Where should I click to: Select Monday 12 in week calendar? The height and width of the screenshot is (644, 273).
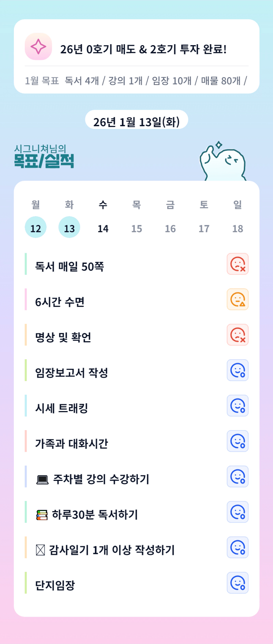point(36,228)
